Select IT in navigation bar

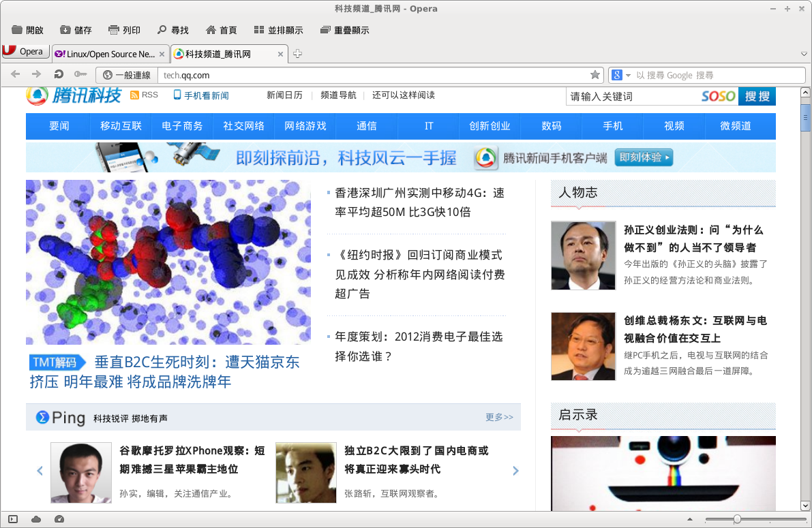(x=428, y=126)
